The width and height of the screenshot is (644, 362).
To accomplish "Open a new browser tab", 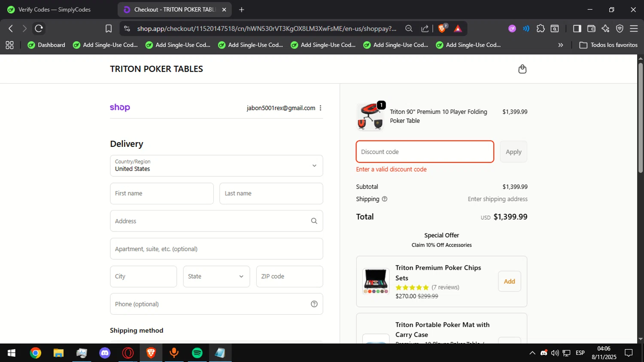I will click(x=241, y=9).
